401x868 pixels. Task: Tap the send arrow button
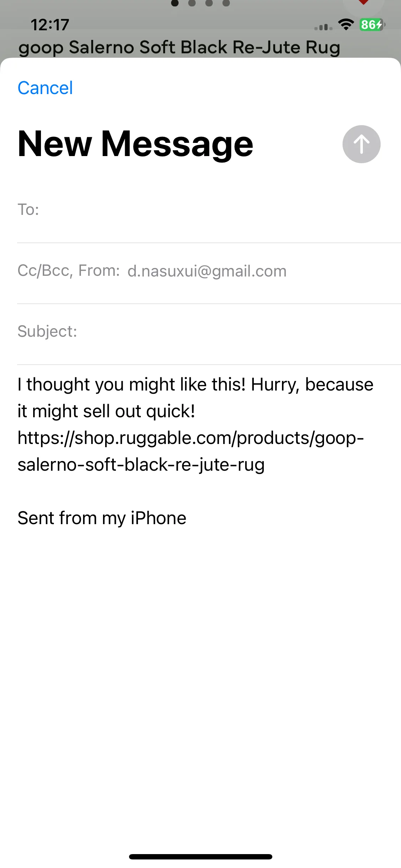pyautogui.click(x=361, y=144)
